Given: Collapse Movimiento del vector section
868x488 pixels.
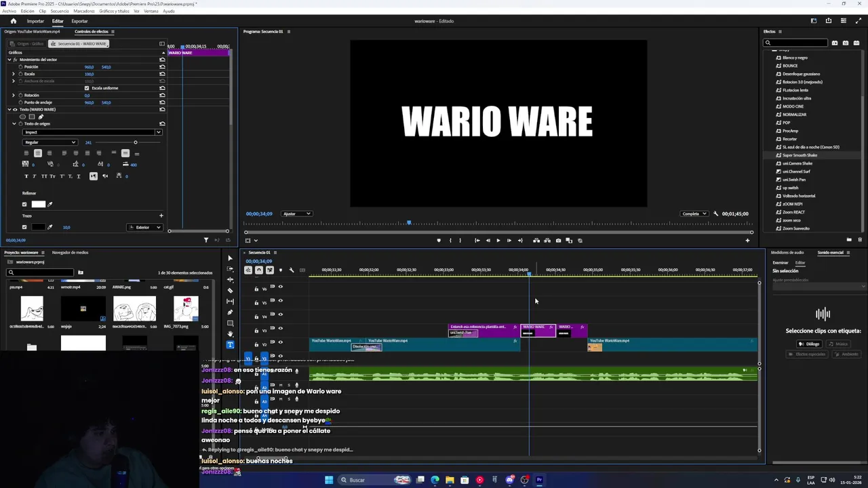Looking at the screenshot, I should [9, 60].
